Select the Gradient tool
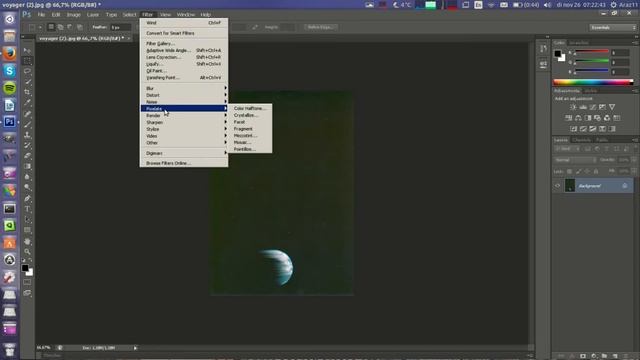 click(x=27, y=167)
